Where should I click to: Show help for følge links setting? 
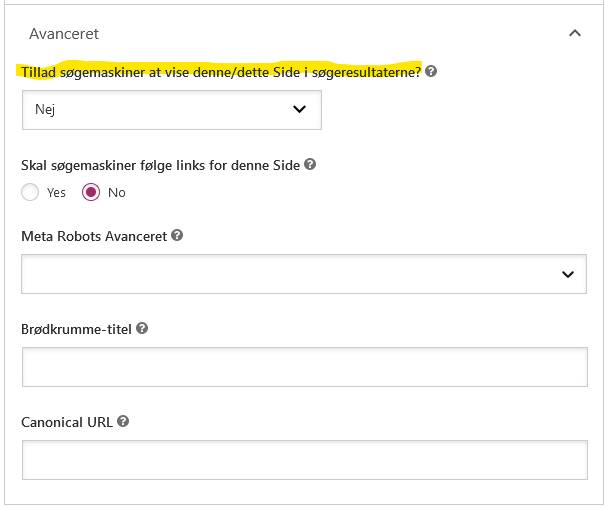310,164
